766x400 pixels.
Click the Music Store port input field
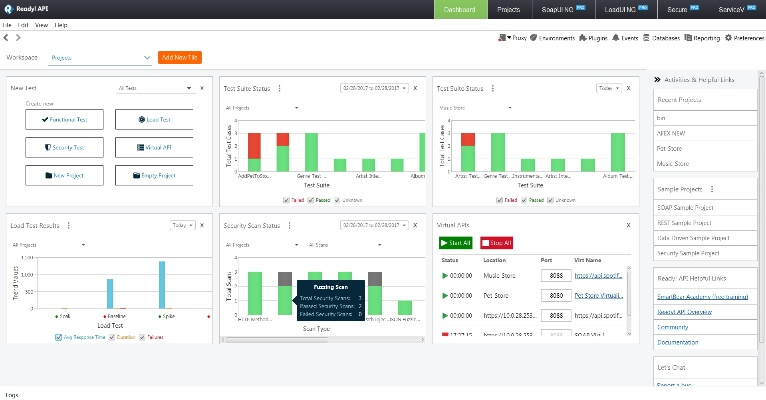553,275
